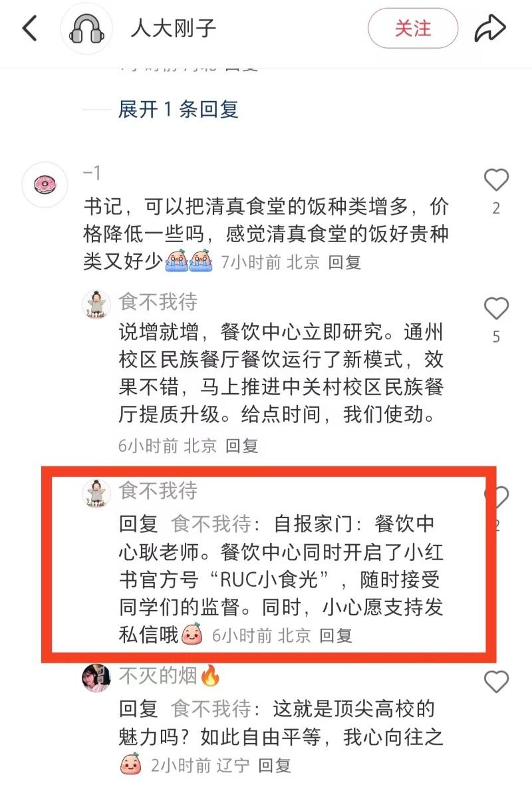Reply to the 清真食堂 comment via 回复
The height and width of the screenshot is (791, 532).
tap(344, 262)
